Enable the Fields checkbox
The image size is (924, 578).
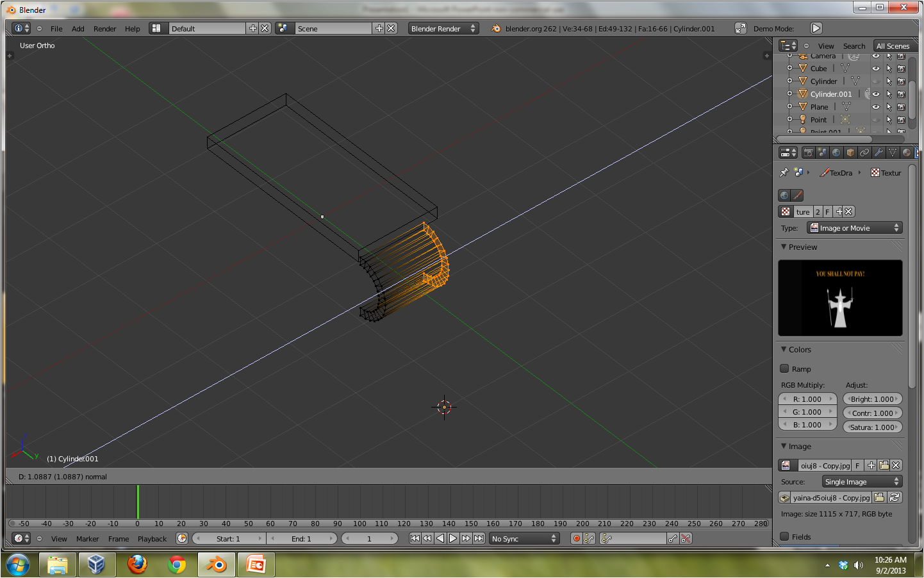coord(784,536)
